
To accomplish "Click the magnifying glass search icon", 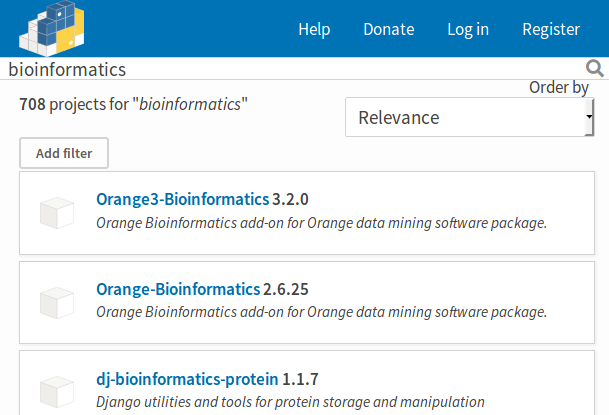I will 595,69.
